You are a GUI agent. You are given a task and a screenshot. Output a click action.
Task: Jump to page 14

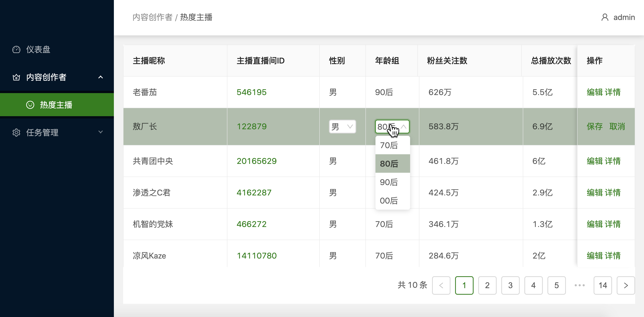pyautogui.click(x=602, y=285)
